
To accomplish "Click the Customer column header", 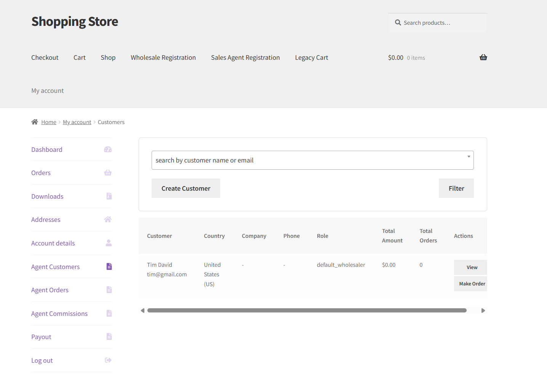I will [160, 236].
